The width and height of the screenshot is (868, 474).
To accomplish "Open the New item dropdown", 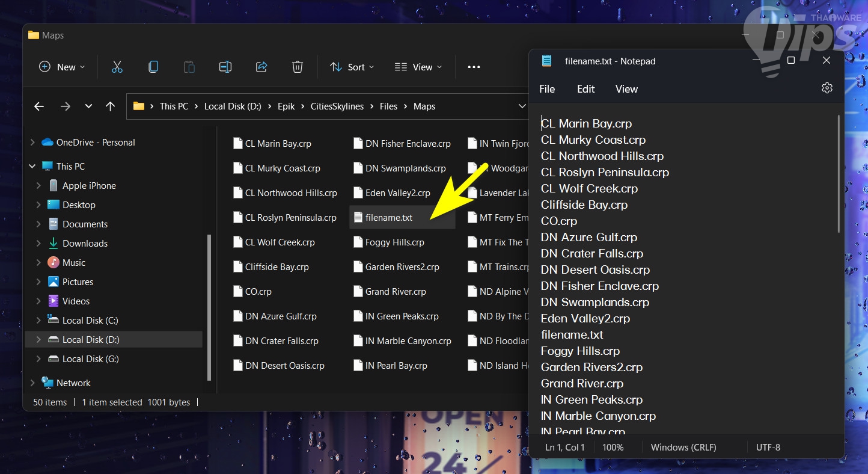I will (x=62, y=67).
